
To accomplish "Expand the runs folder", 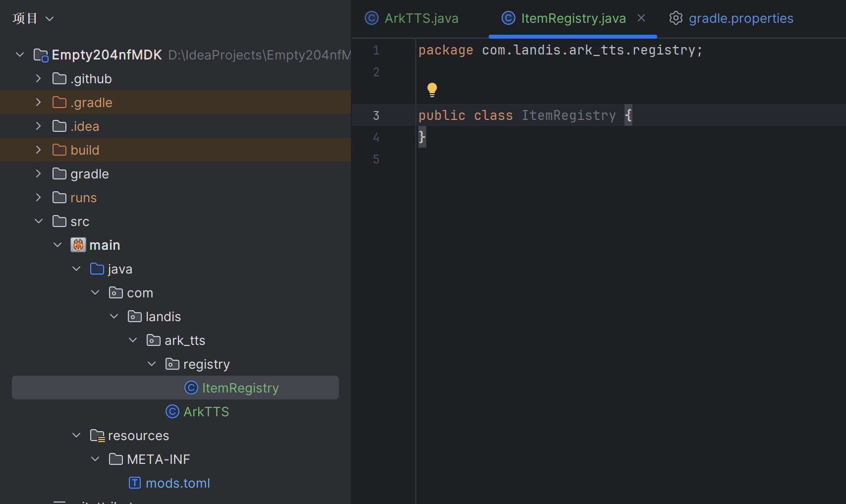I will [39, 197].
